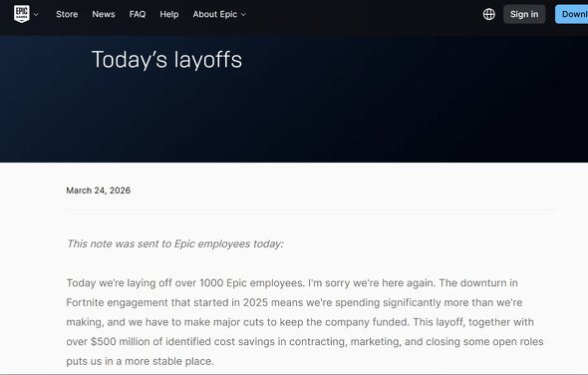Screen dimensions: 588x375
Task: Expand the About Epic menu
Action: (219, 14)
